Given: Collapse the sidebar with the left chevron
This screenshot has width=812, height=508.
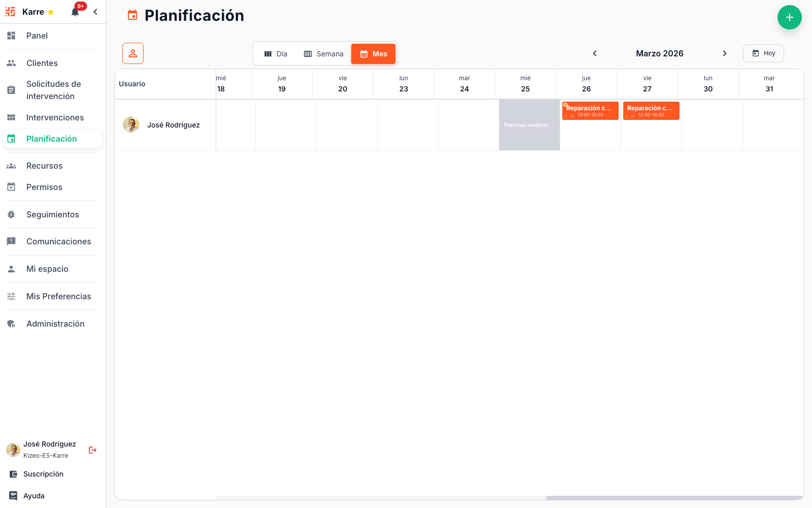Looking at the screenshot, I should coord(95,11).
